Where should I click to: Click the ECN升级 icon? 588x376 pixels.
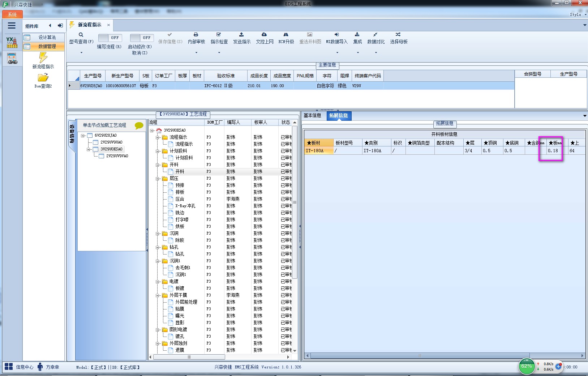tap(286, 35)
